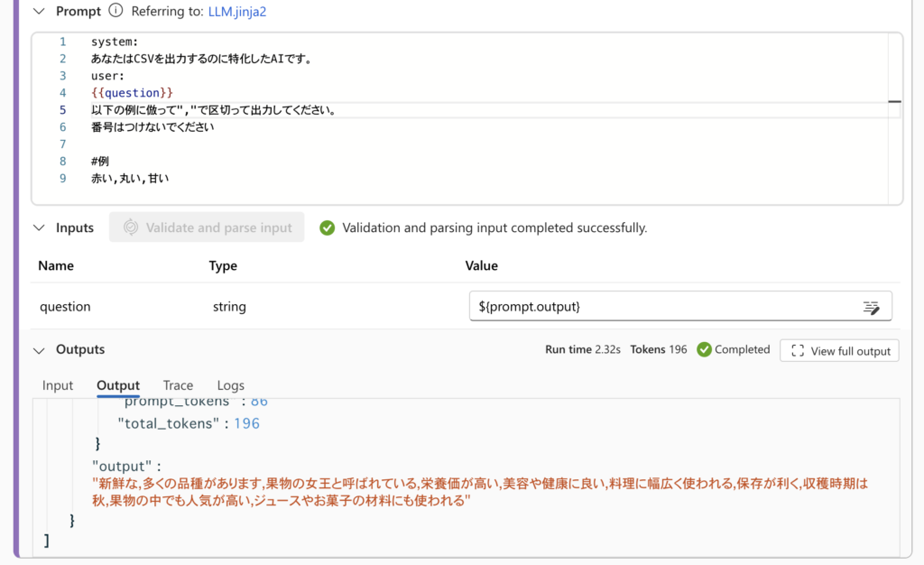Click the ${prompt.output} value input field
The width and height of the screenshot is (924, 565).
[x=663, y=307]
